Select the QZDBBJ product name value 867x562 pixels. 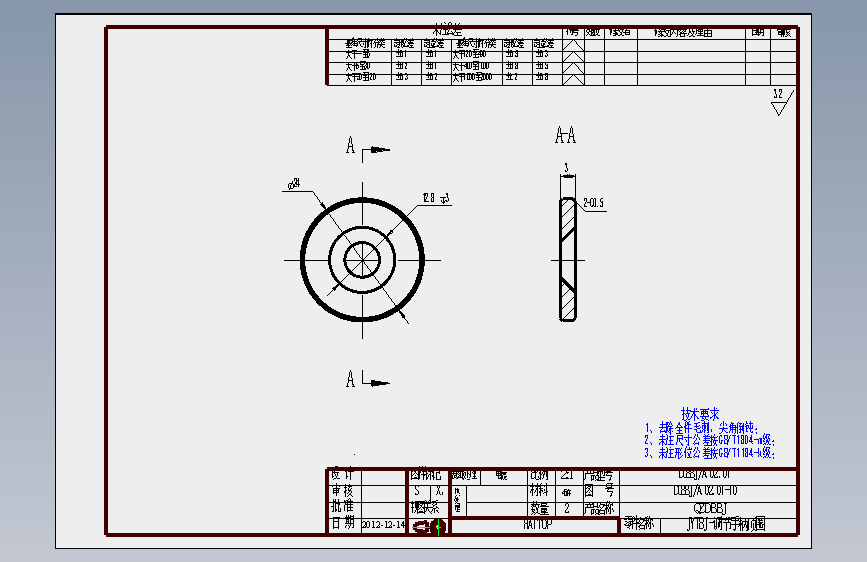coord(709,508)
